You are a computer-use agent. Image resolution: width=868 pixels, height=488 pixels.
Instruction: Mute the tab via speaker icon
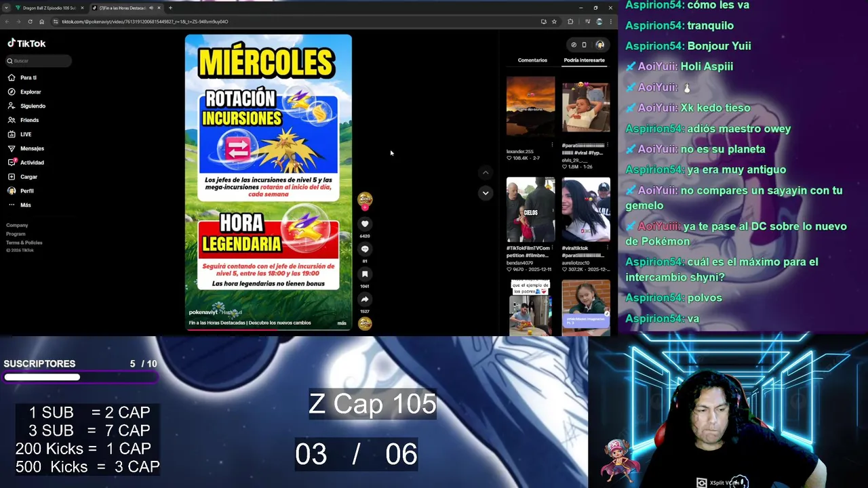pos(151,8)
